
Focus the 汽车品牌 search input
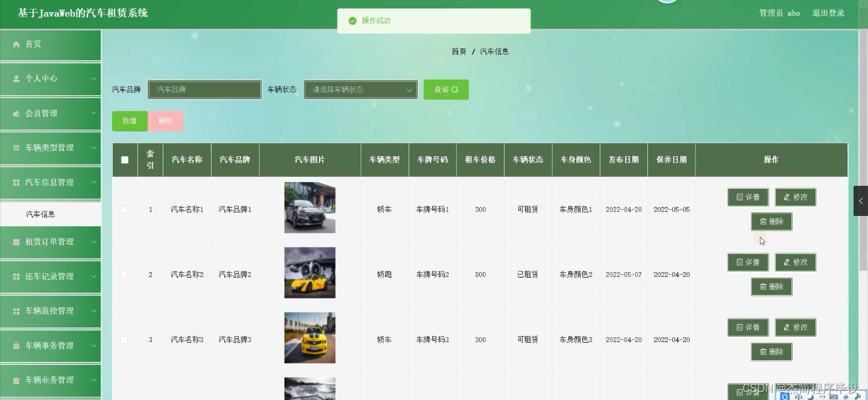click(205, 89)
